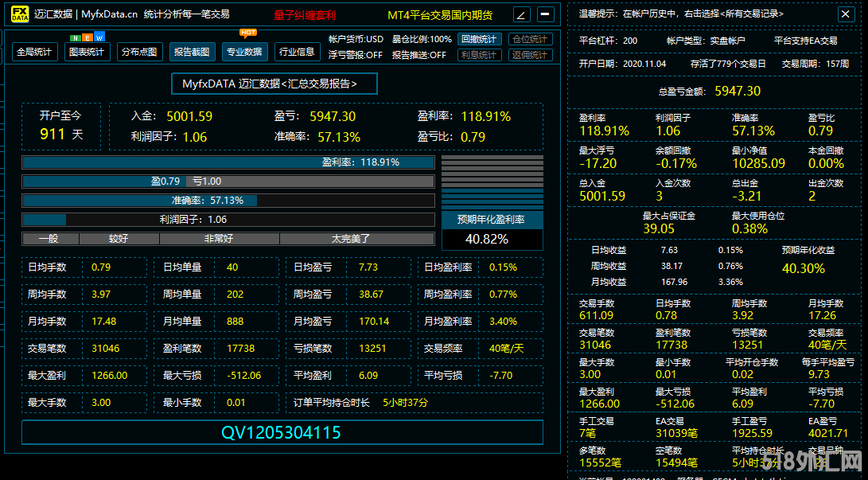Open the 专业数据 section

(244, 52)
